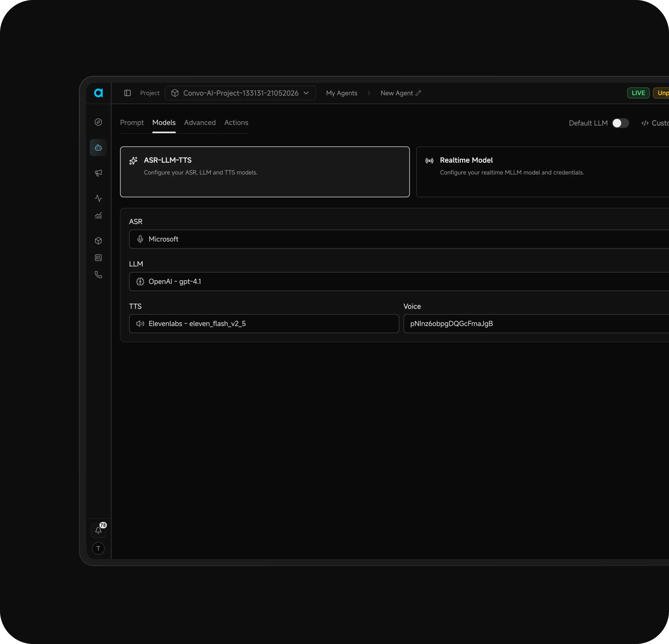The height and width of the screenshot is (644, 669).
Task: Click the breadcrumb chevron after My Agents
Action: (x=369, y=93)
